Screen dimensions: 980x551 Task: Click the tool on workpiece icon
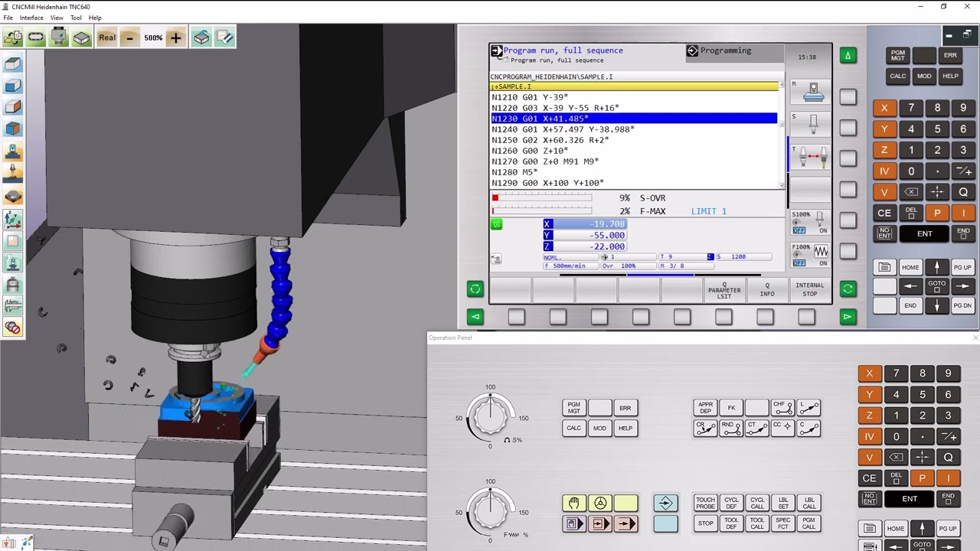[12, 174]
